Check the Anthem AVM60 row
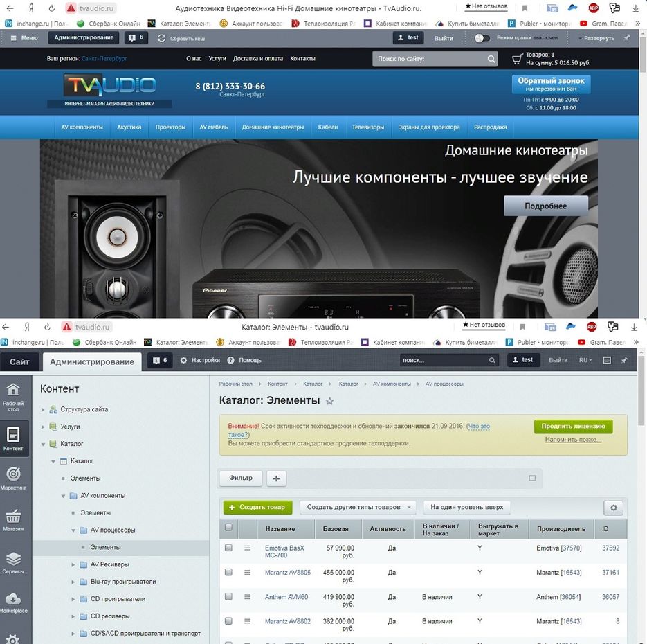The width and height of the screenshot is (647, 644). [x=228, y=596]
